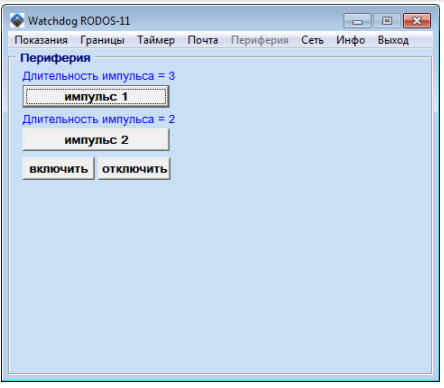
Task: Close the Watchdog RODOS-11 window
Action: click(x=417, y=21)
